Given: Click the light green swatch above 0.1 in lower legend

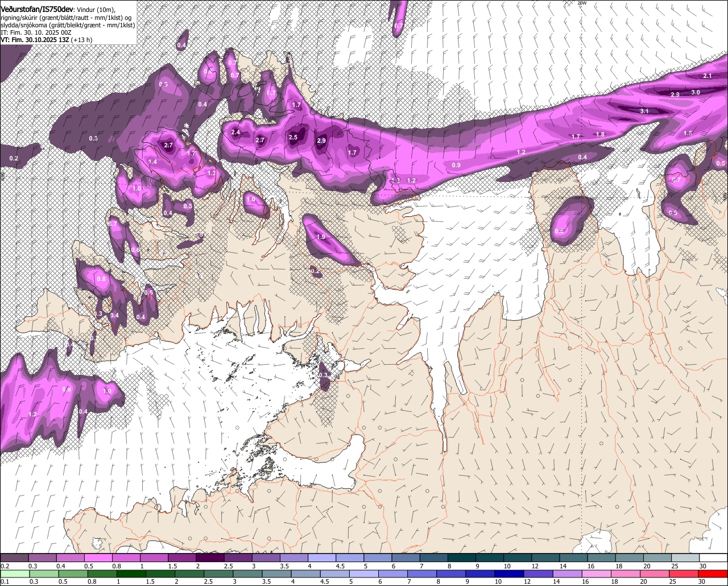Looking at the screenshot, I should pos(14,574).
